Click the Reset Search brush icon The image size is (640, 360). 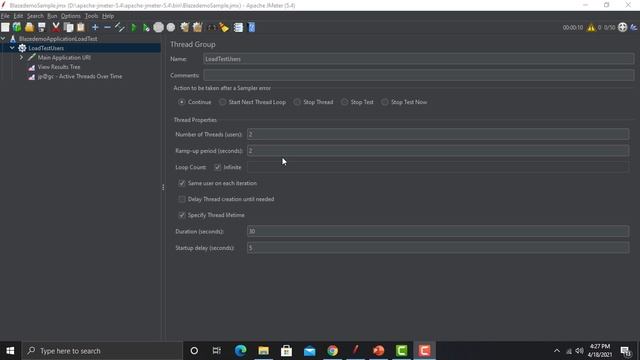tap(224, 27)
